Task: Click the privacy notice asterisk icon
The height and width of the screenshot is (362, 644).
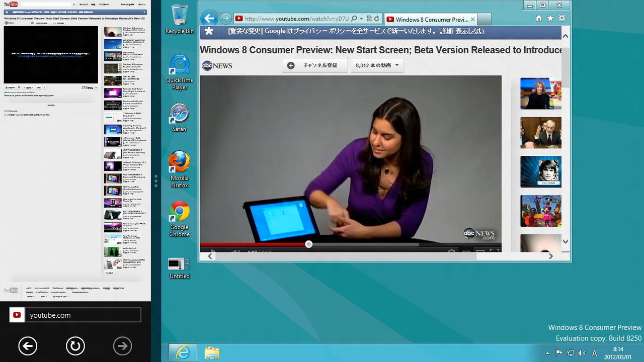Action: pos(209,31)
